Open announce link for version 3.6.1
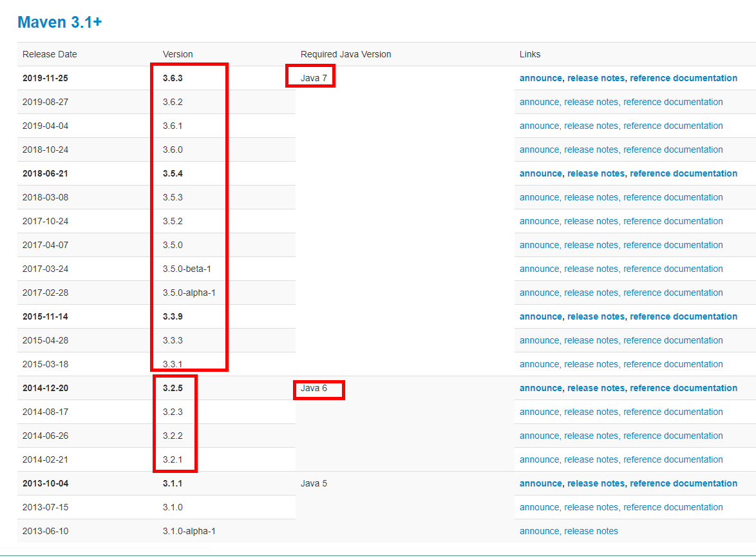Viewport: 756px width, 558px height. point(539,126)
